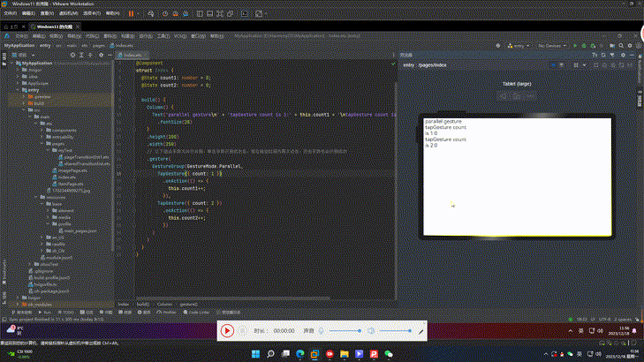The height and width of the screenshot is (362, 644).
Task: Collapse MyApplication root tree node
Action: coord(11,64)
